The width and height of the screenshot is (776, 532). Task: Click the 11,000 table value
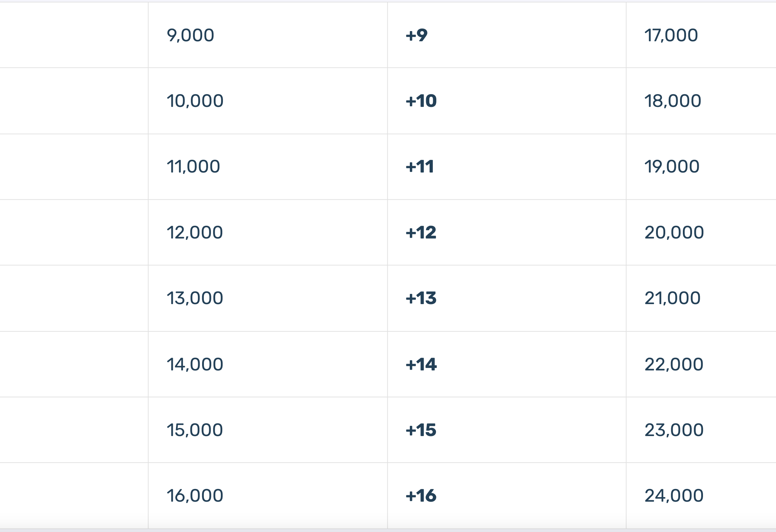[x=193, y=167]
